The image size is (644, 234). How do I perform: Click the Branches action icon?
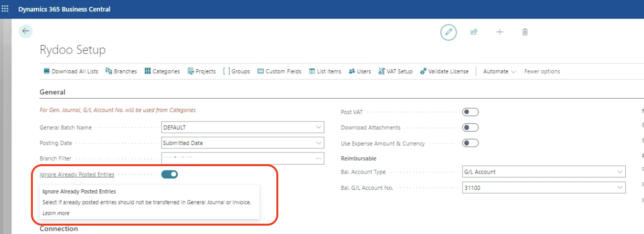click(109, 71)
